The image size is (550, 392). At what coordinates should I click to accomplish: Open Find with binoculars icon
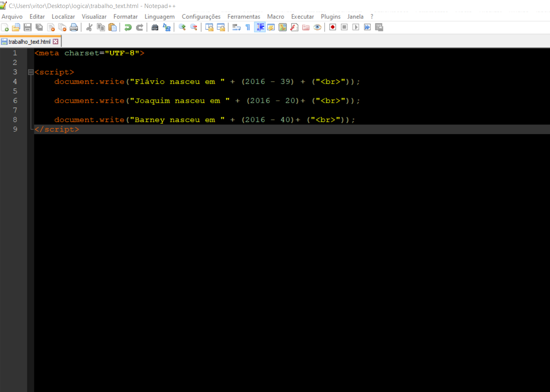click(x=155, y=27)
